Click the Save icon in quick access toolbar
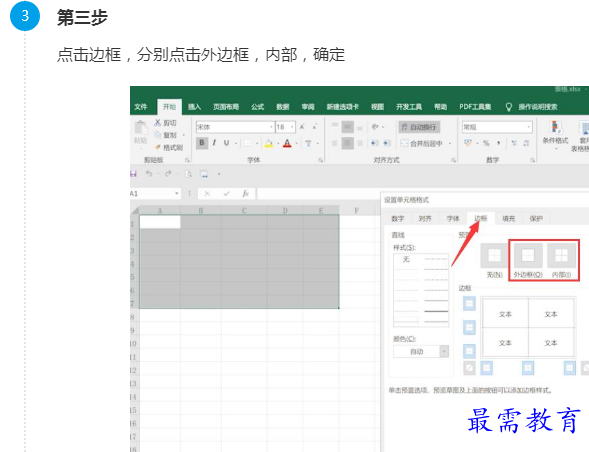The image size is (589, 452). [x=133, y=174]
